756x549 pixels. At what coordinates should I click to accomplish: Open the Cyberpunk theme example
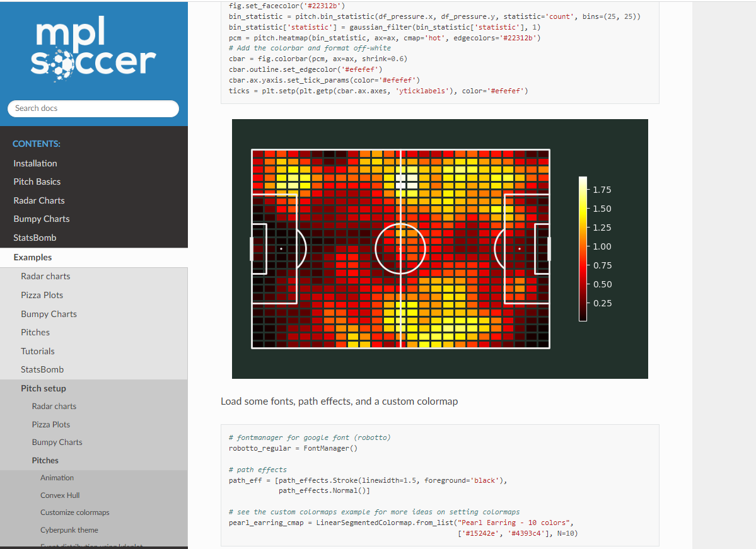point(69,530)
